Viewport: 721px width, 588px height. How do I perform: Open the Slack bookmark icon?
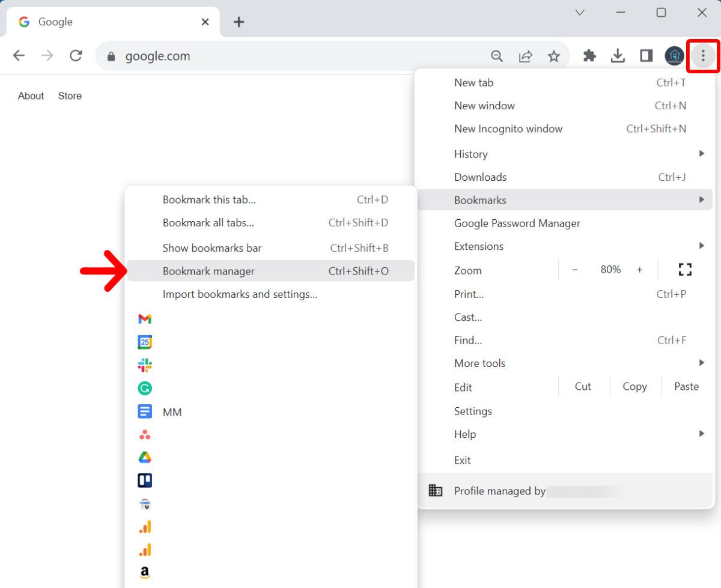144,365
